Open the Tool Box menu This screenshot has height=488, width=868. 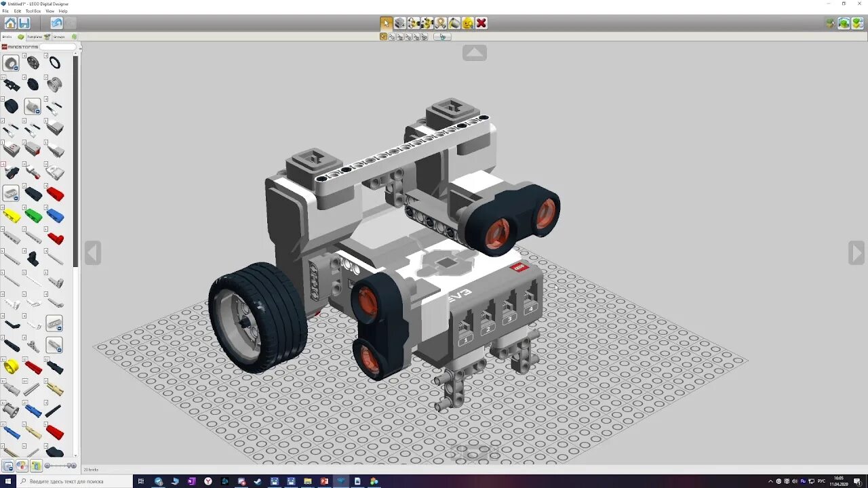33,11
